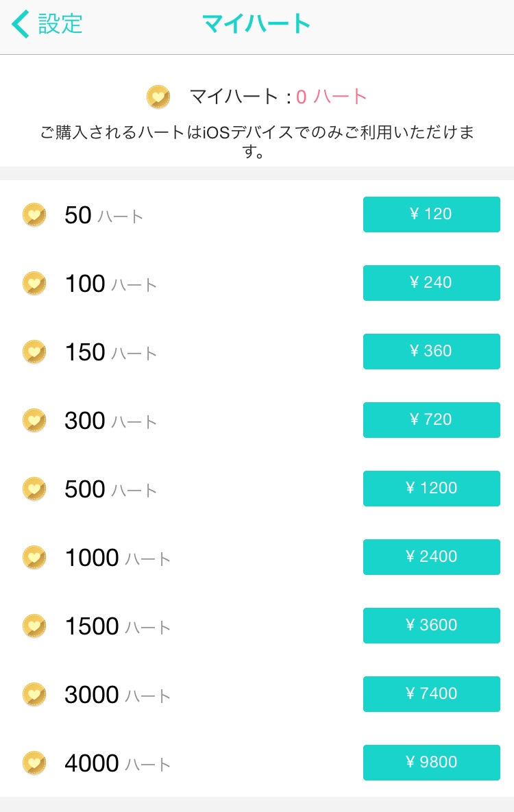Tap the coin icon for 50 ハート
Viewport: 514px width, 812px height.
(x=34, y=214)
